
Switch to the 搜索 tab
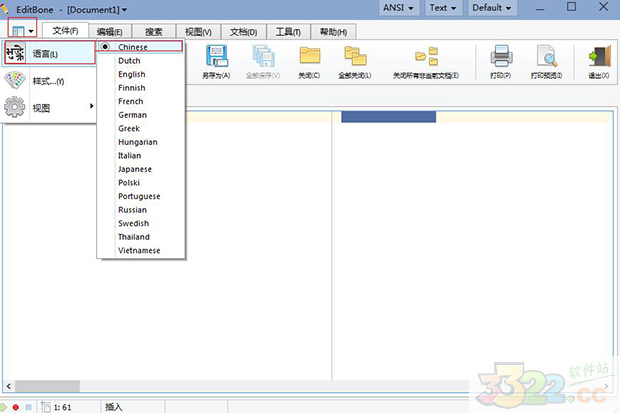pyautogui.click(x=154, y=32)
